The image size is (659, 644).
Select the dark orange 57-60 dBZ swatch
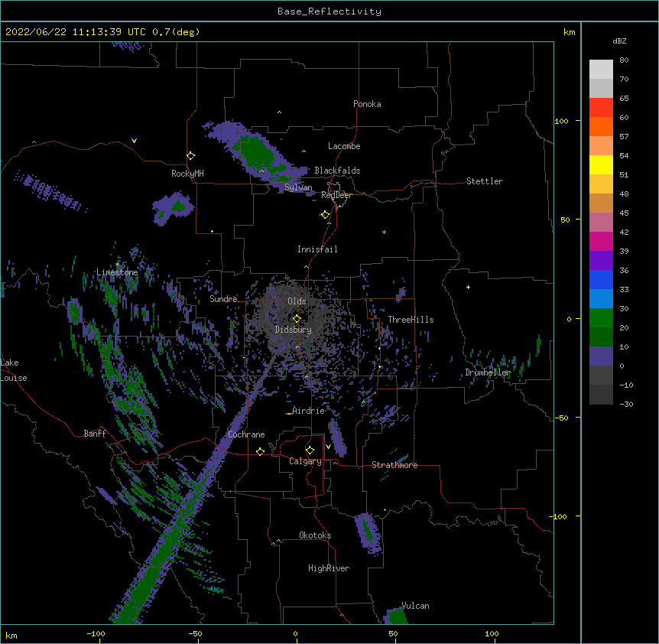tap(601, 126)
